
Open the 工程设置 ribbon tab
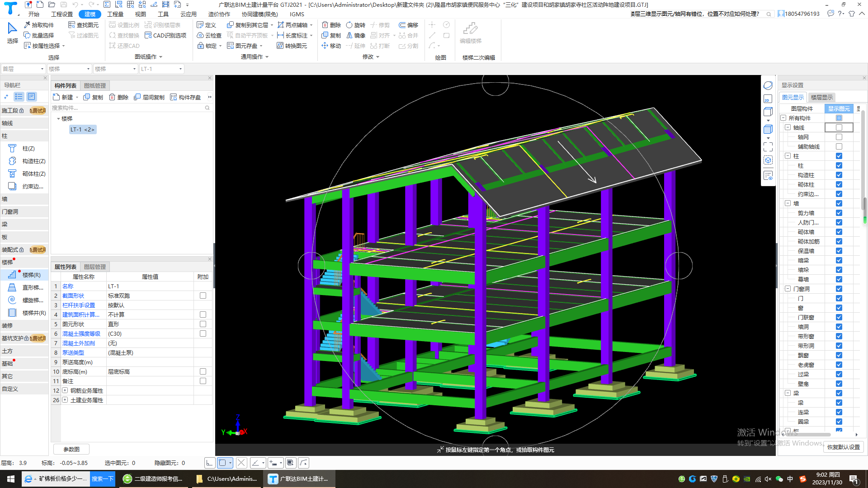[x=62, y=14]
